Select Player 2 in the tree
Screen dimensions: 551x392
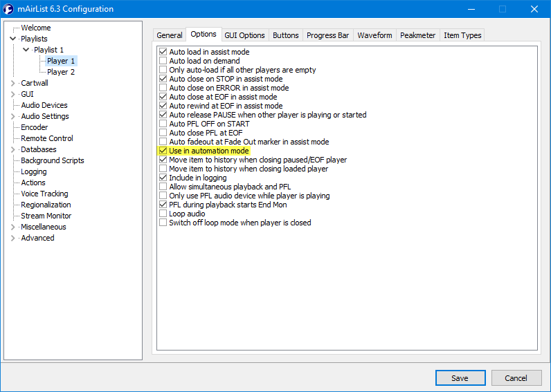[x=61, y=72]
